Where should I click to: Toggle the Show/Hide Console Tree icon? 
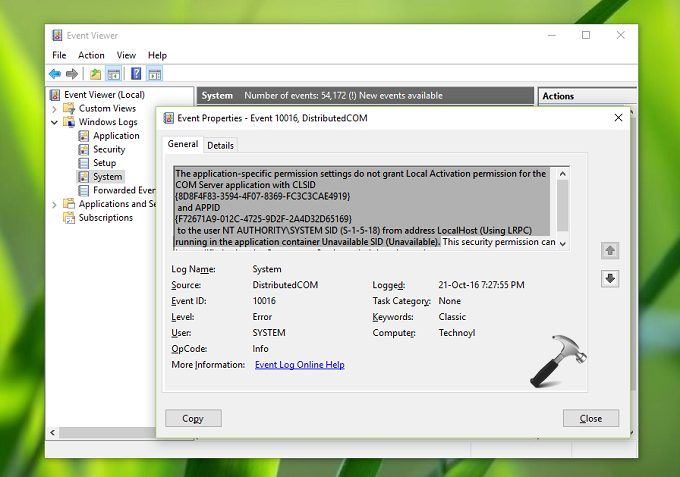tap(113, 74)
